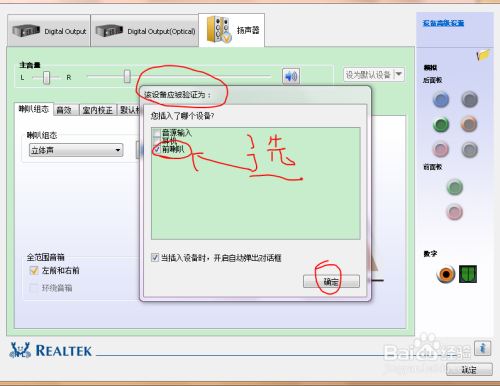
Task: Click the L/R balance slider thumb
Action: pos(47,78)
